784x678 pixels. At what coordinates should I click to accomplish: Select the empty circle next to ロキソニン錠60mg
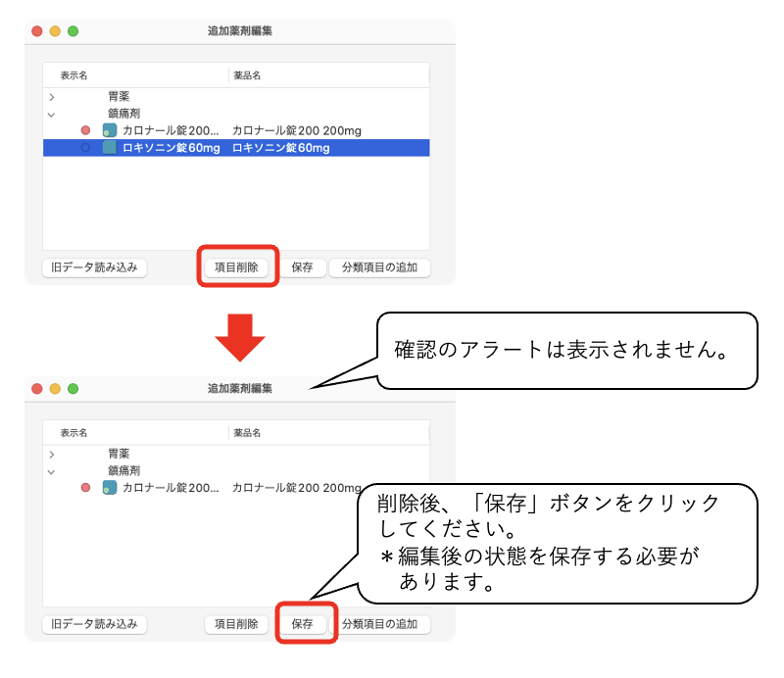pyautogui.click(x=86, y=147)
